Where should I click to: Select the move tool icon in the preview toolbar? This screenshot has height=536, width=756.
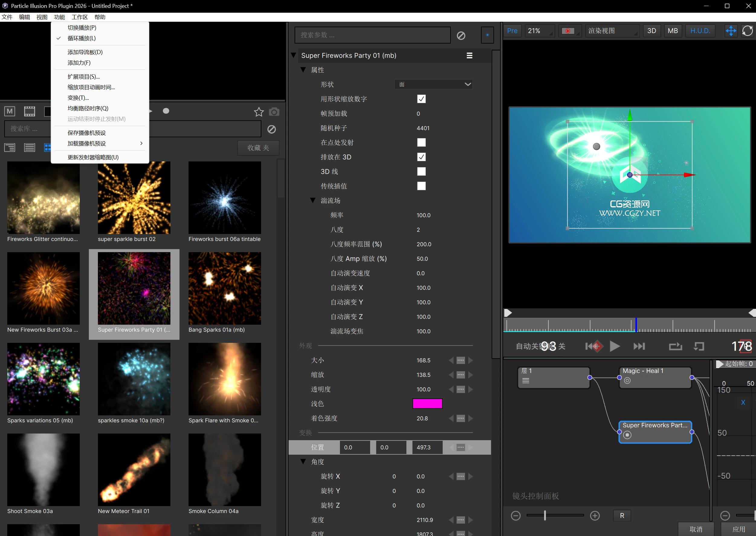[x=731, y=31]
